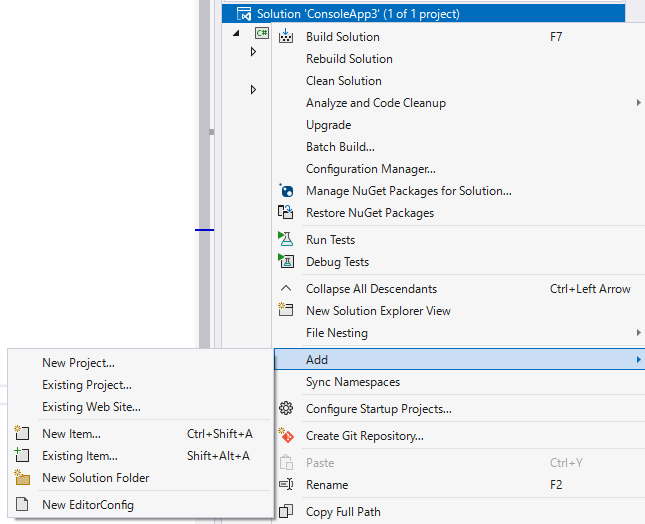Viewport: 645px width, 524px height.
Task: Click the New Solution Folder icon
Action: [x=22, y=478]
